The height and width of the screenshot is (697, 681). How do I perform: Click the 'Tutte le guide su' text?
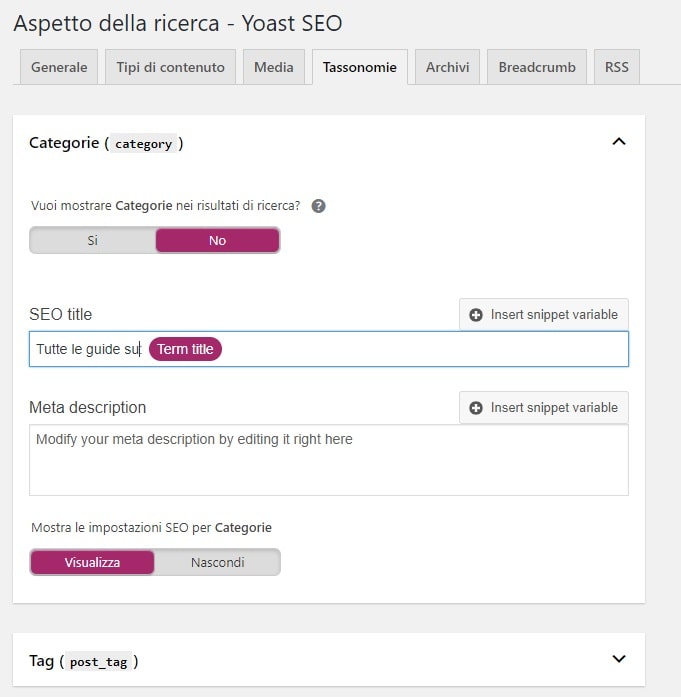click(x=88, y=349)
